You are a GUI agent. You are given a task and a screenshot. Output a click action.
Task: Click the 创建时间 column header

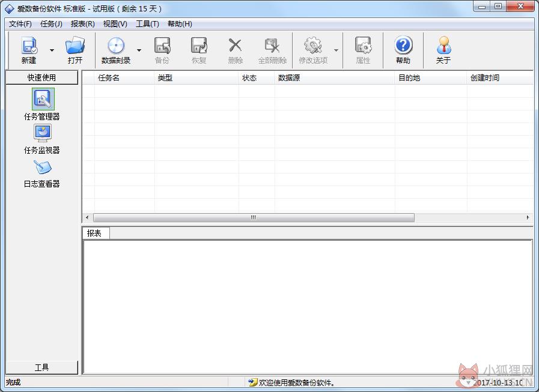(x=500, y=78)
